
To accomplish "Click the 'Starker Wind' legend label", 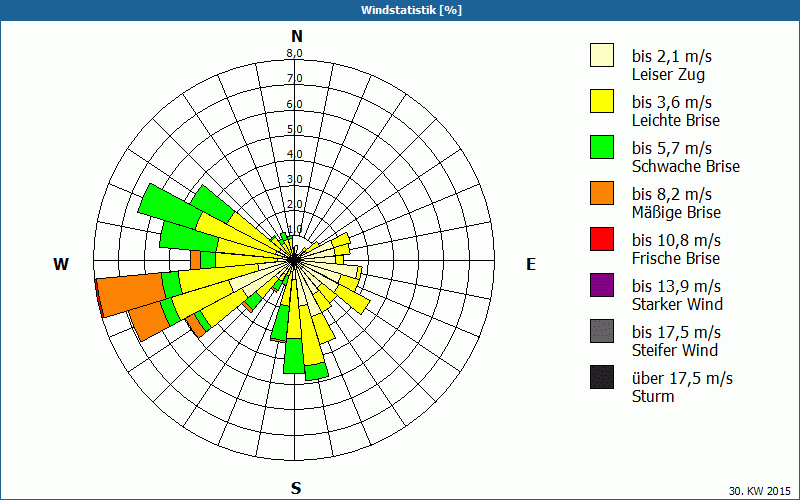I will (x=678, y=304).
